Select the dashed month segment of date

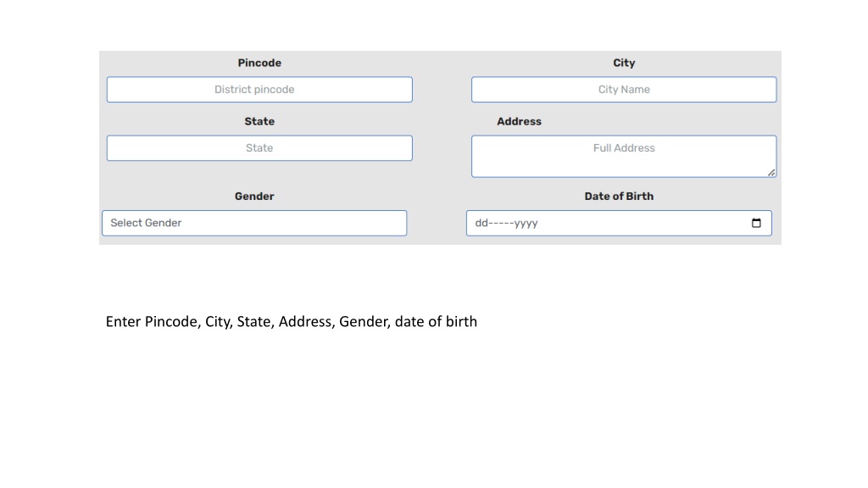click(x=501, y=223)
